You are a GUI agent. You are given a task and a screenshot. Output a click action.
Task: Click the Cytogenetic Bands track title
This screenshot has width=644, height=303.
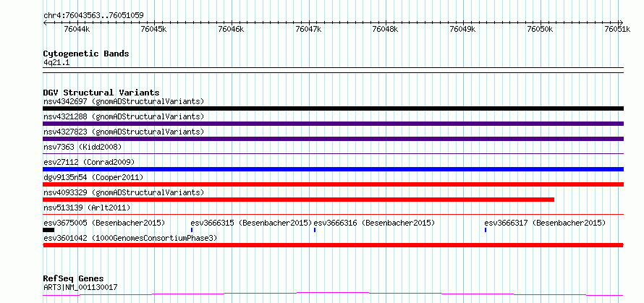pyautogui.click(x=86, y=54)
